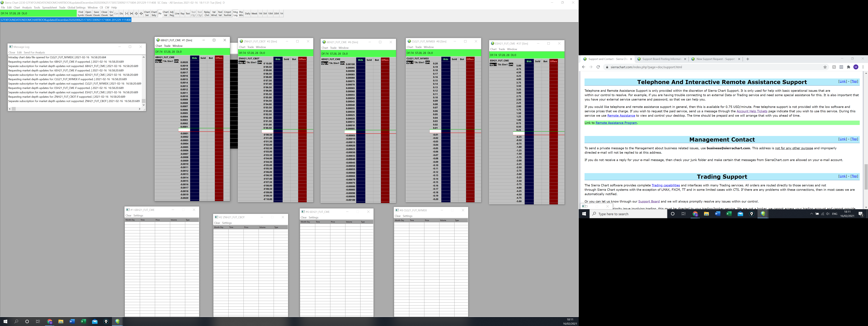Click the Replay Chart toolbar button
The image size is (868, 326).
(x=207, y=13)
